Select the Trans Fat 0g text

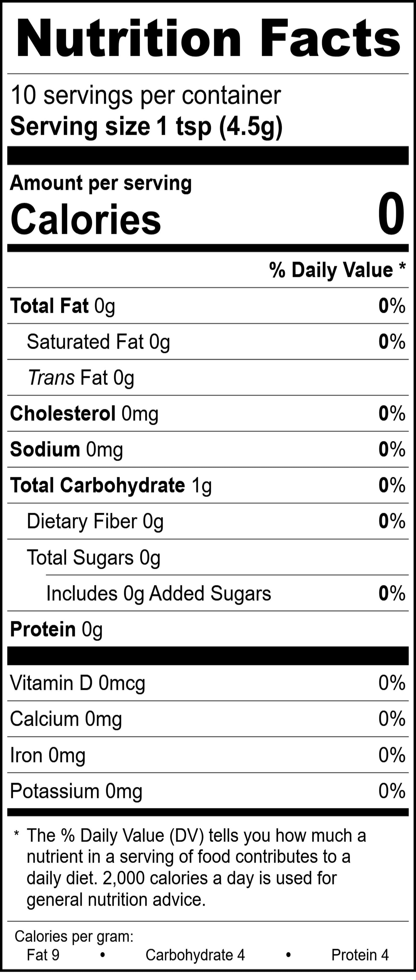81,378
